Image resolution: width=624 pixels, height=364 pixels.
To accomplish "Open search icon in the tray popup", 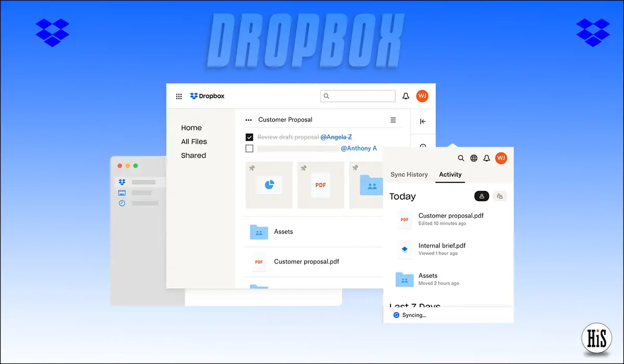I will point(461,158).
